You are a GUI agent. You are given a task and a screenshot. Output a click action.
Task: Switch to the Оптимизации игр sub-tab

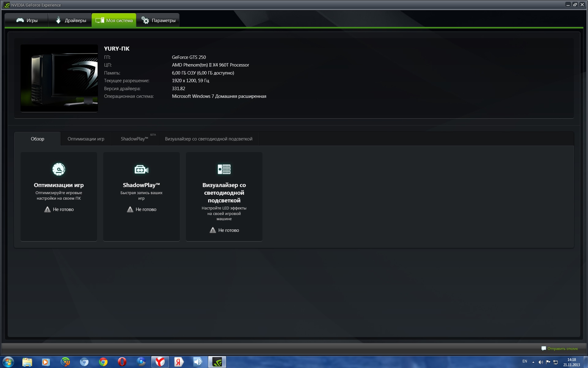pyautogui.click(x=86, y=139)
